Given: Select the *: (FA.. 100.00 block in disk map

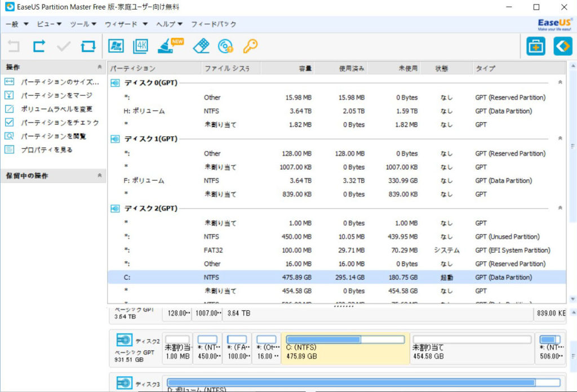Looking at the screenshot, I should pos(237,348).
